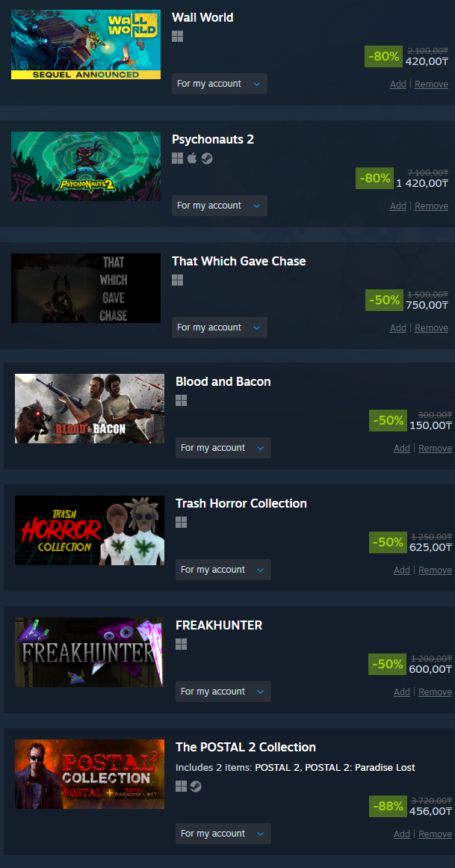Click Add link for Trash Horror Collection
The image size is (455, 868).
tap(402, 570)
